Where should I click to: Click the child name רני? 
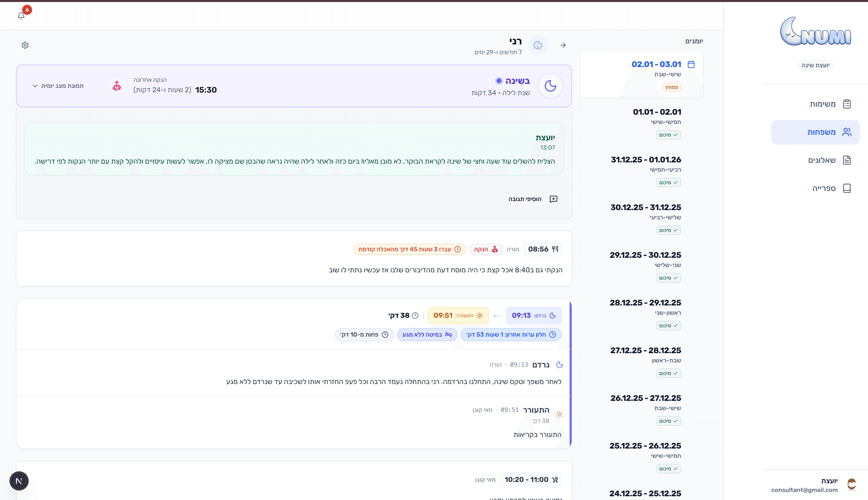pos(515,41)
